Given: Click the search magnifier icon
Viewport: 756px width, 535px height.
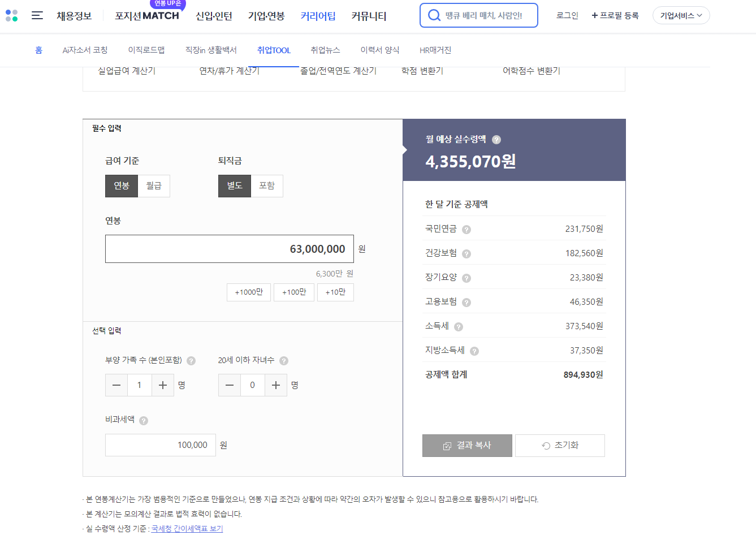Looking at the screenshot, I should click(x=434, y=15).
